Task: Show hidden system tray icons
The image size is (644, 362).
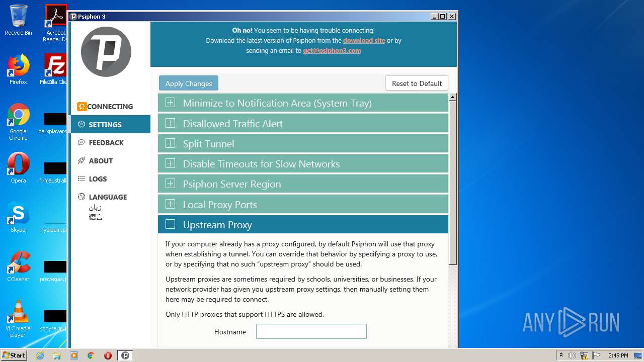Action: tap(561, 355)
